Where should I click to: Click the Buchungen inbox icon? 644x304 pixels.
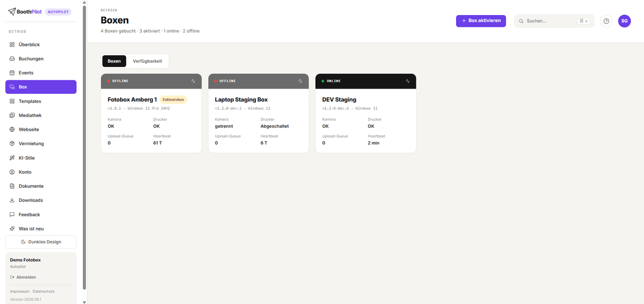(12, 59)
